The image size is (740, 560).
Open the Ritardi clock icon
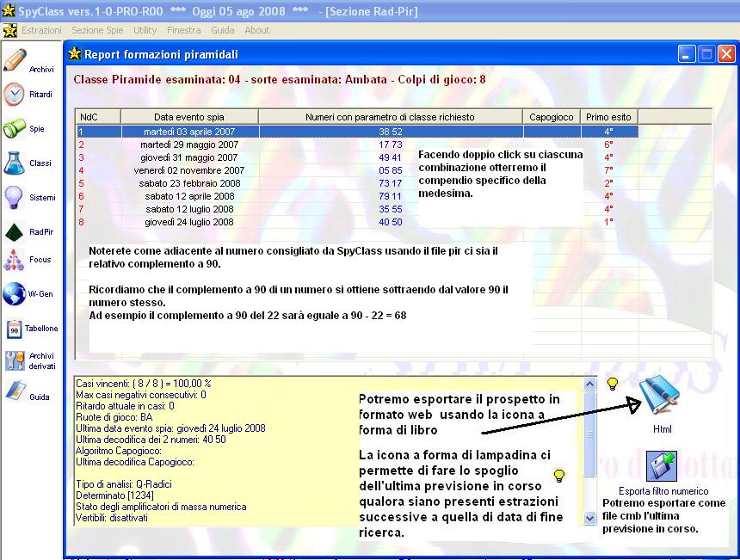pyautogui.click(x=14, y=95)
